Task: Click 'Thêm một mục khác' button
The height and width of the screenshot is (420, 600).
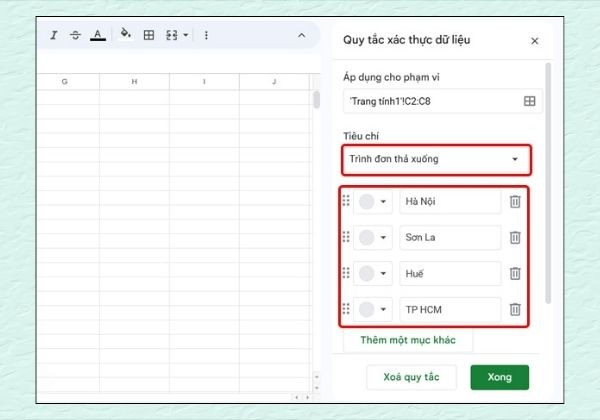Action: [x=408, y=340]
